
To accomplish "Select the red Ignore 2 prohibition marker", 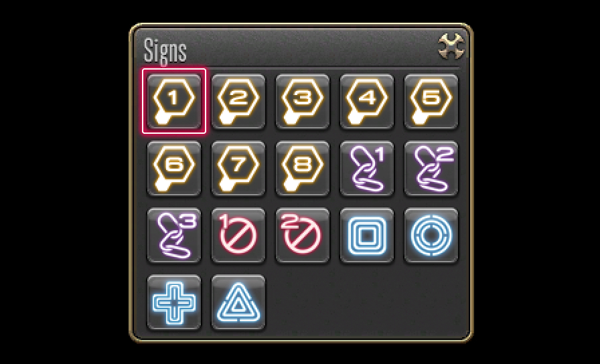I will tap(303, 236).
